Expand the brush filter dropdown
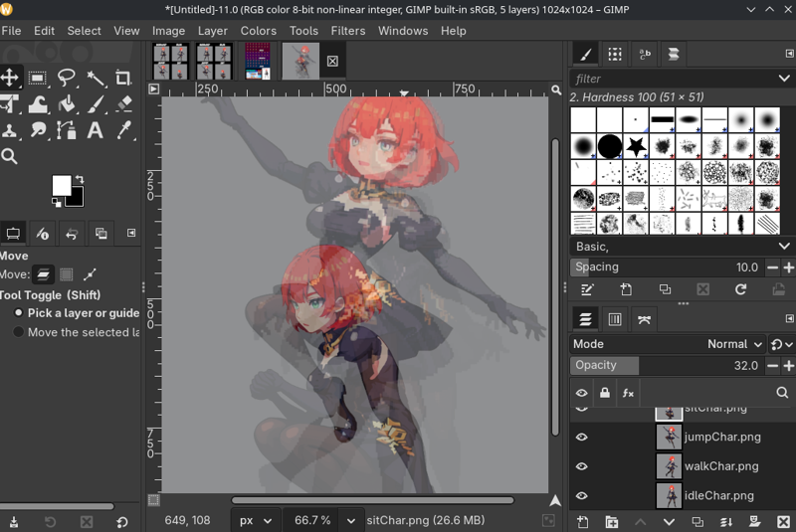The width and height of the screenshot is (796, 532). (x=784, y=79)
